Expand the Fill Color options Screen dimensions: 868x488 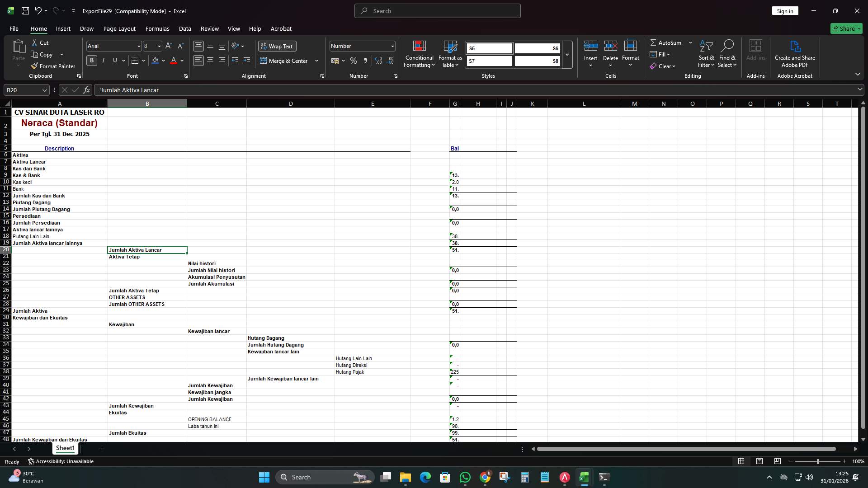[164, 61]
